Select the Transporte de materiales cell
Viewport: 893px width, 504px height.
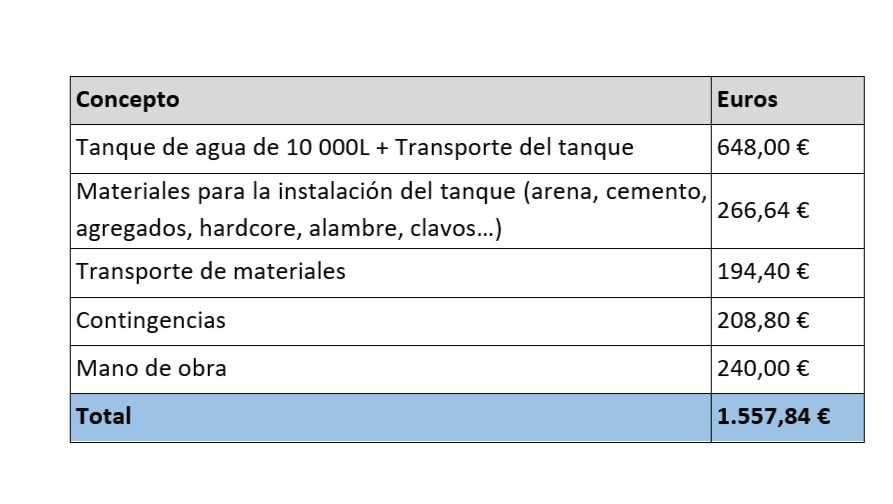point(391,273)
